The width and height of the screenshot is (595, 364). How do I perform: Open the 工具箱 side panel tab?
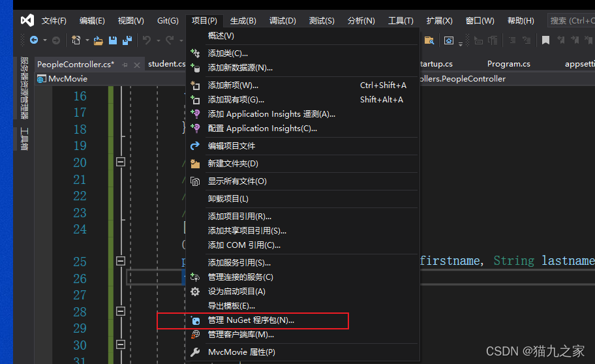click(x=24, y=139)
